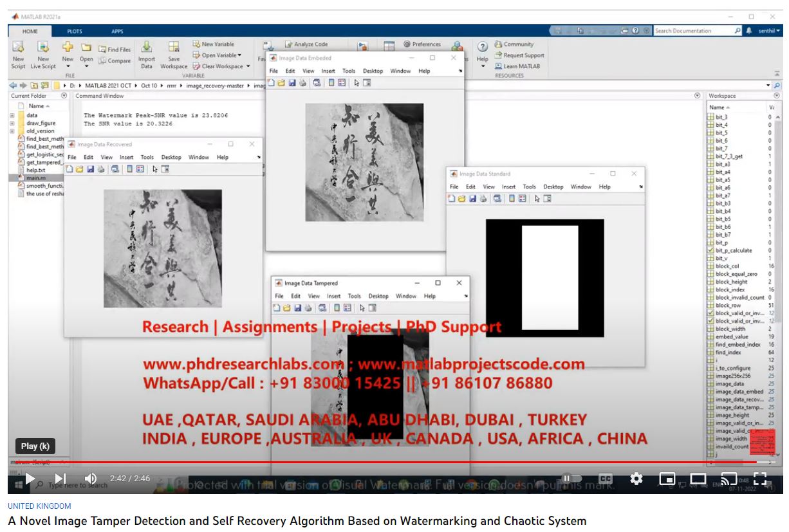Open Property Inspector icon in Image Data Recovered toolbar

(x=165, y=169)
